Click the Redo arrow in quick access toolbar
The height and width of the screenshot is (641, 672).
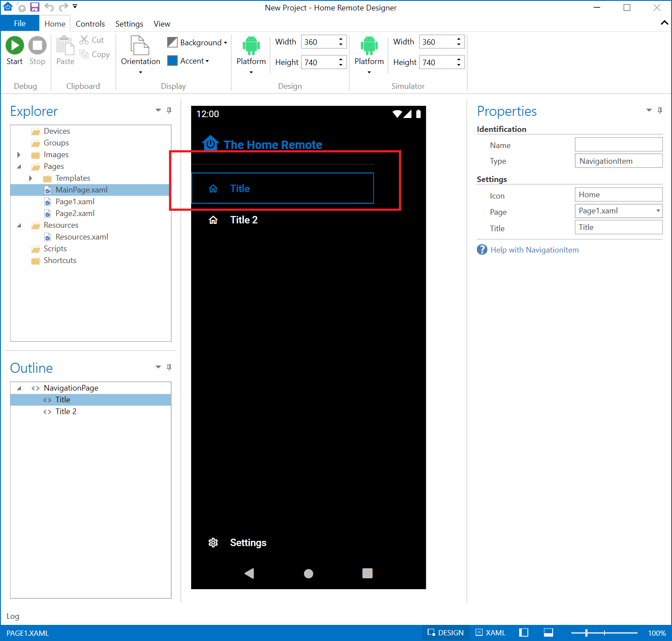63,7
